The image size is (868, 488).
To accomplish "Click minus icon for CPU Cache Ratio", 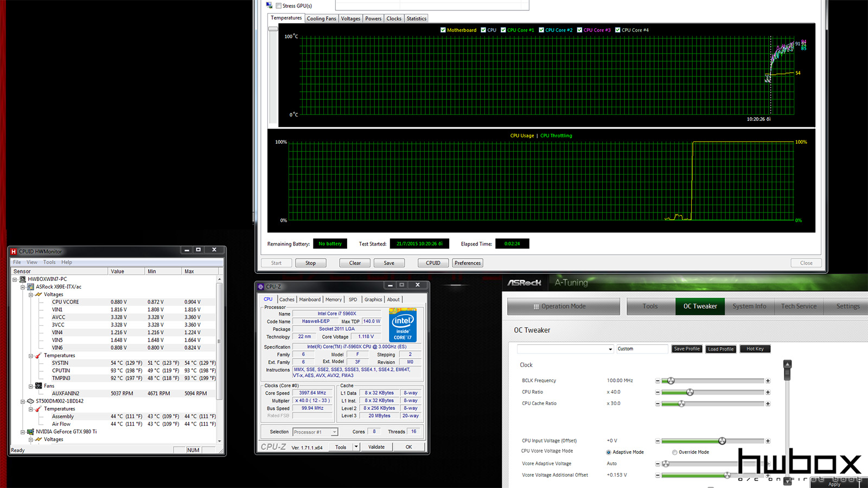I will [658, 404].
